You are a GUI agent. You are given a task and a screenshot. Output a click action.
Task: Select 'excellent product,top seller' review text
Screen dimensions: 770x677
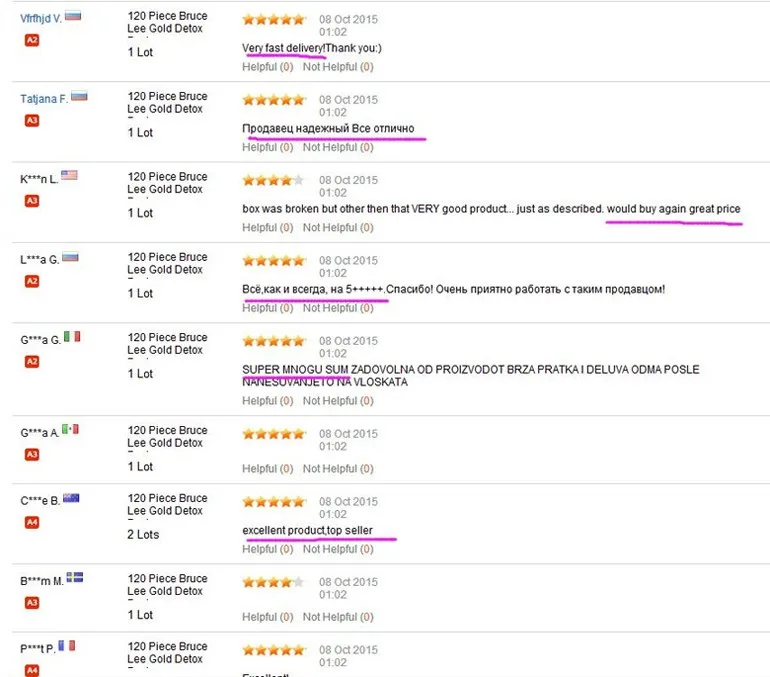point(307,531)
